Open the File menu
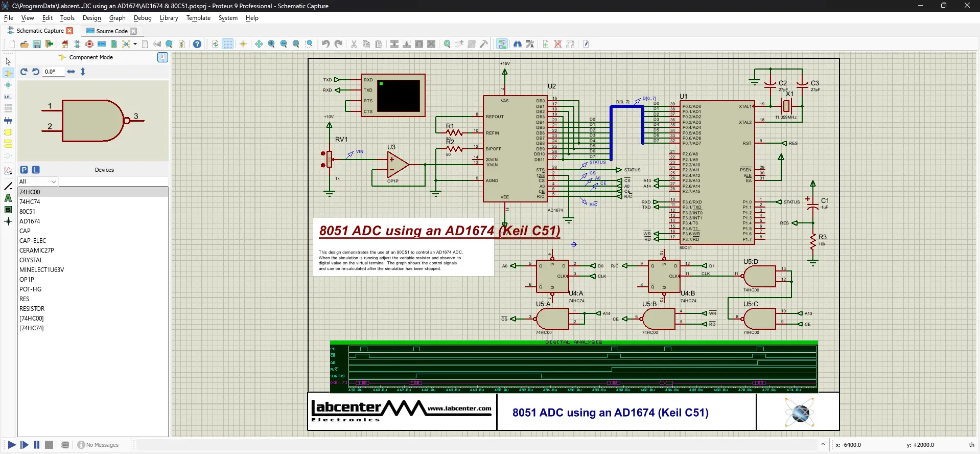 pyautogui.click(x=9, y=18)
